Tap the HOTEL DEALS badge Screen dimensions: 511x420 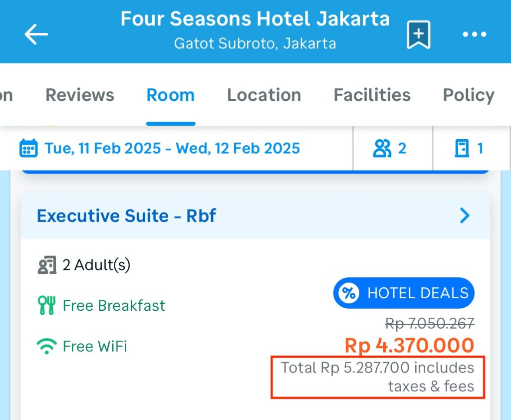tap(404, 293)
